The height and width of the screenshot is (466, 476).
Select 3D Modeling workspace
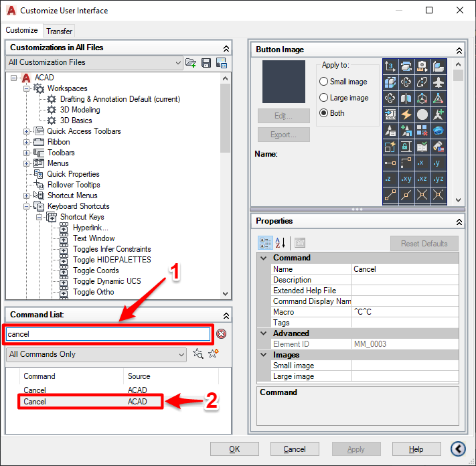tap(80, 110)
